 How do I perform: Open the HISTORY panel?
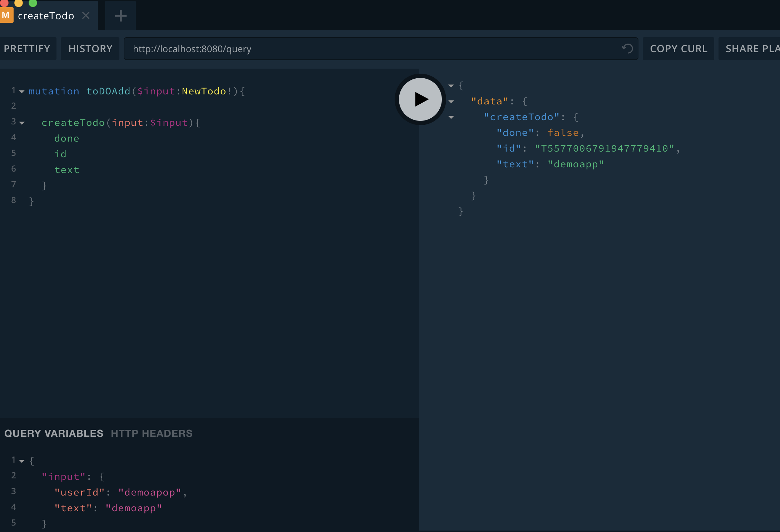(x=90, y=49)
